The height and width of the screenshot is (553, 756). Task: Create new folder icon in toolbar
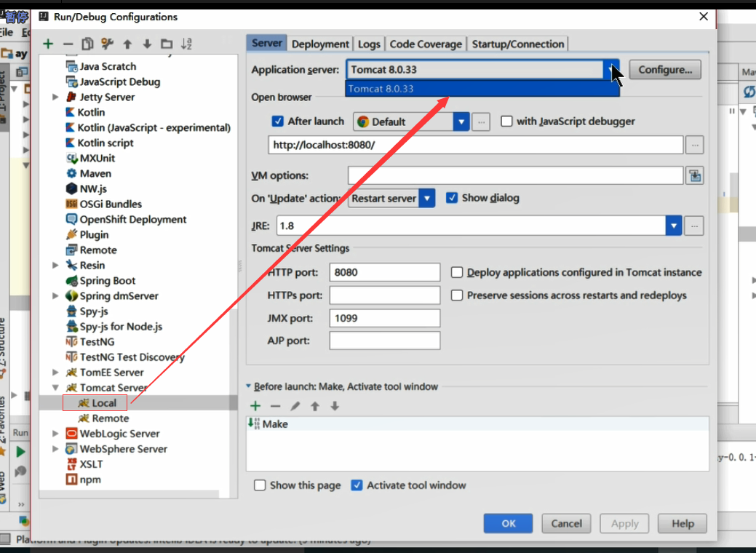(167, 44)
